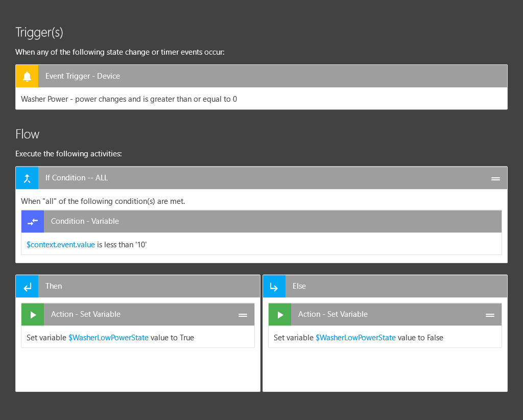
Task: Open the $context.event.value variable link
Action: (x=60, y=244)
